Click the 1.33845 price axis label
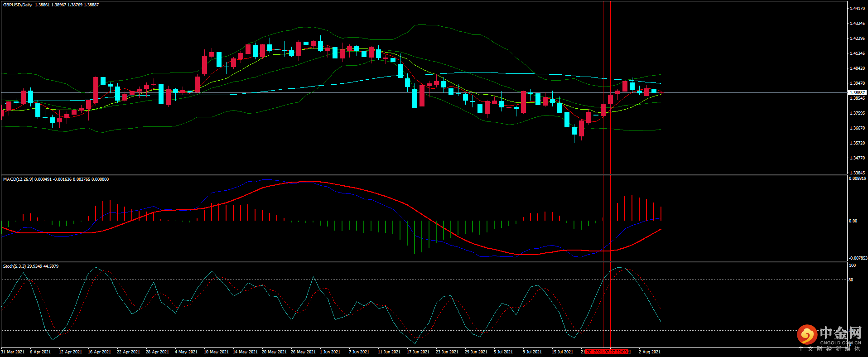Image resolution: width=868 pixels, height=357 pixels. click(857, 173)
